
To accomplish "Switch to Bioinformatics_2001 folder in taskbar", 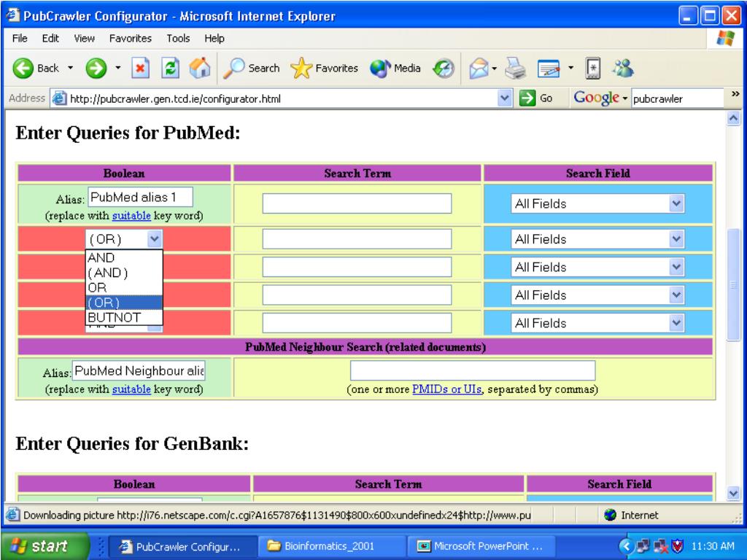I will tap(330, 546).
